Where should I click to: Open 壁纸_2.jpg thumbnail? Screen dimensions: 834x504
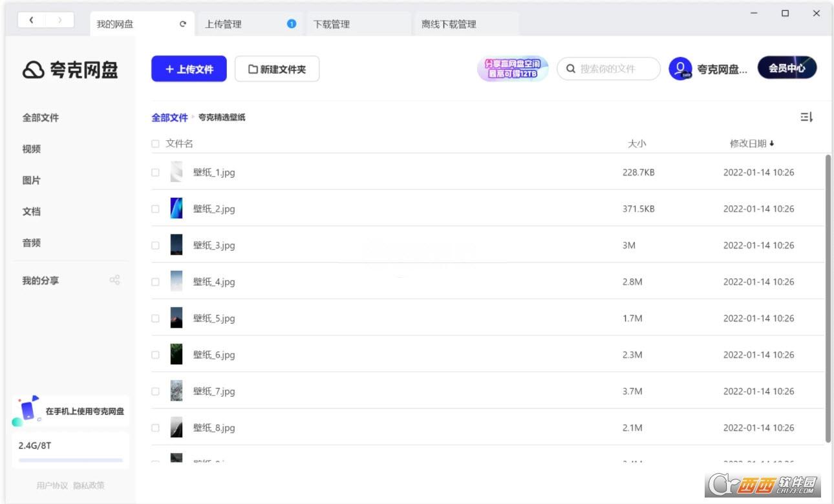point(176,209)
